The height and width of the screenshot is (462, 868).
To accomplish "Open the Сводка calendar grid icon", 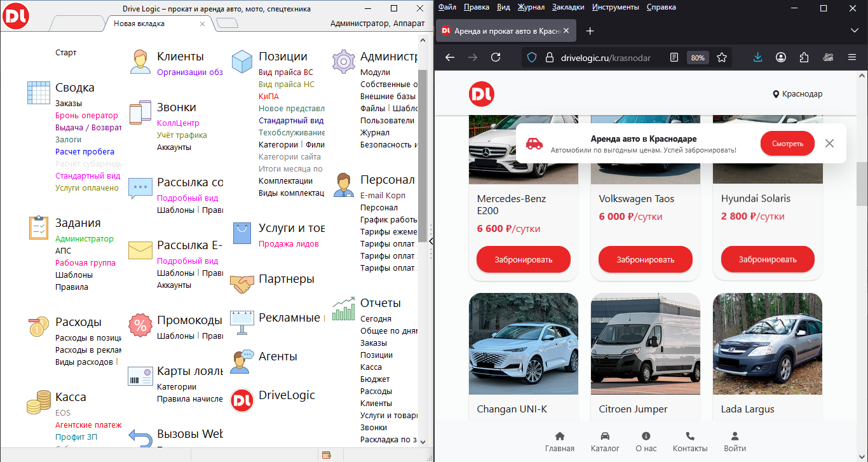I will pyautogui.click(x=39, y=93).
